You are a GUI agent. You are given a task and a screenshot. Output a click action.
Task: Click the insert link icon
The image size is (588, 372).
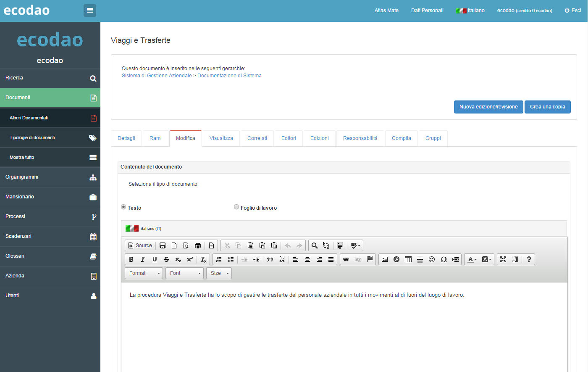pos(346,259)
